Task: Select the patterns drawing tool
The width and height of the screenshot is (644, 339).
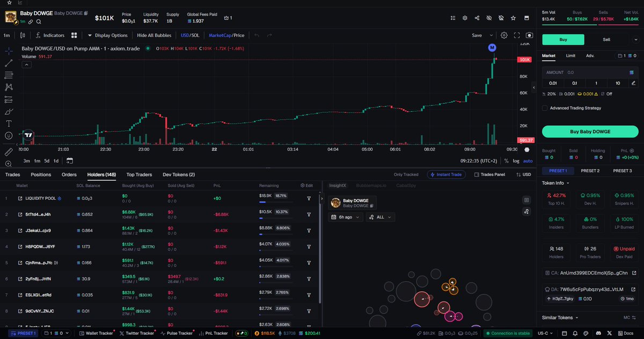Action: 9,87
